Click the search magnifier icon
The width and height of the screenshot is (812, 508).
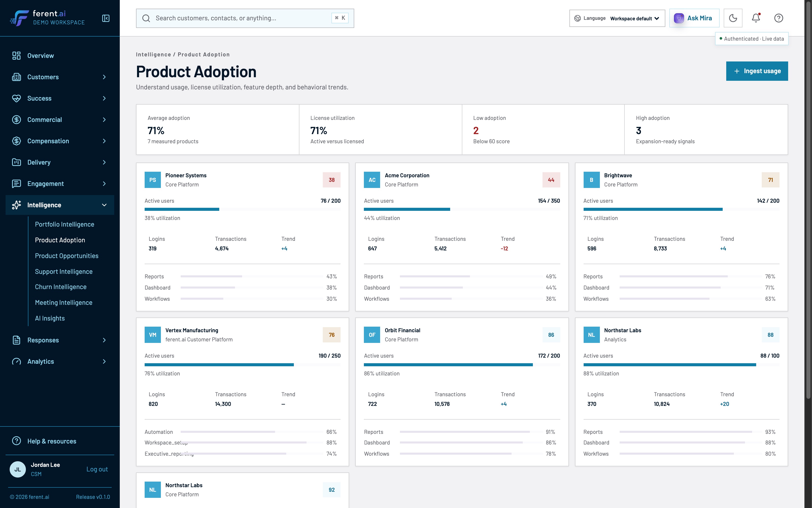pyautogui.click(x=146, y=18)
